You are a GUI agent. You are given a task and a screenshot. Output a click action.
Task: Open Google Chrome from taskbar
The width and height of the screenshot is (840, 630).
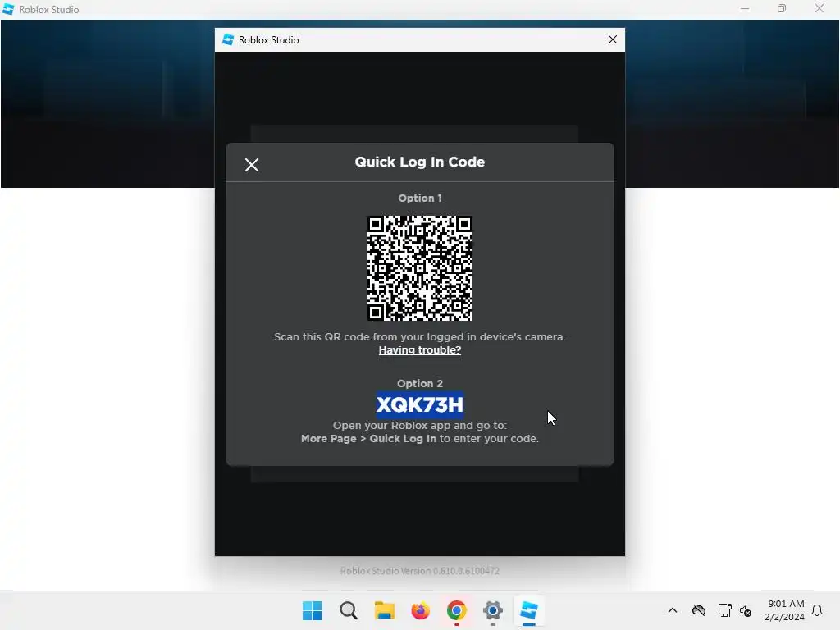[x=456, y=610]
